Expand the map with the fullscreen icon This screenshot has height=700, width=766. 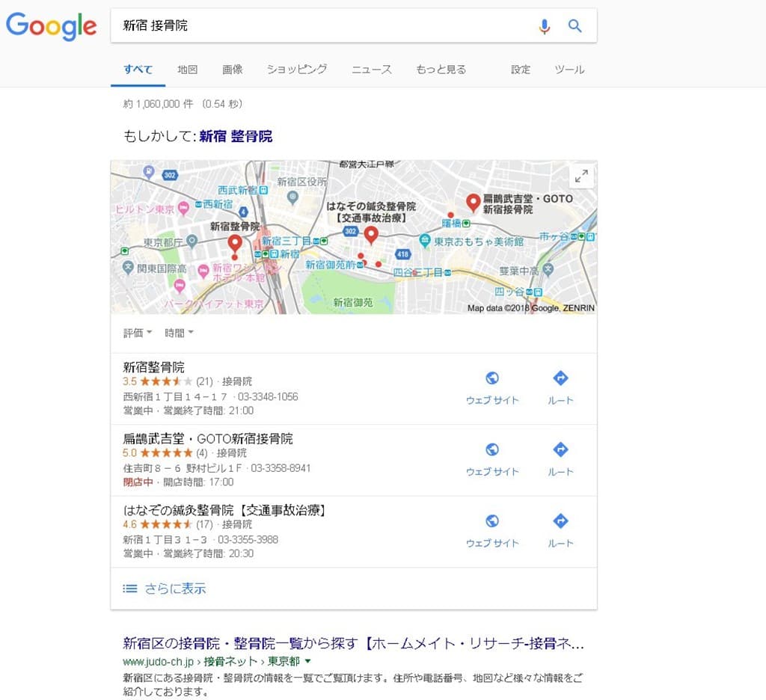point(581,176)
